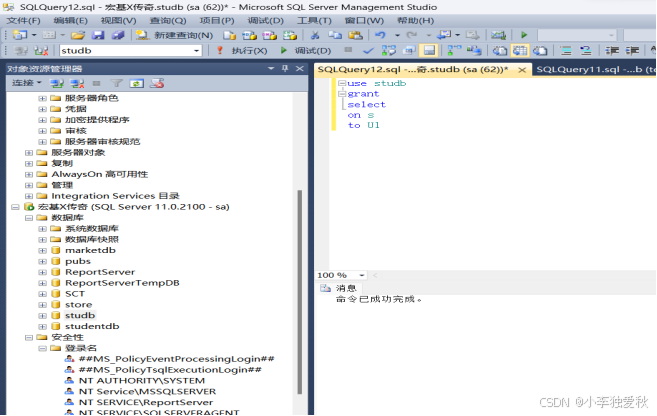Open the 视图(V) menu
The height and width of the screenshot is (416, 657).
[x=118, y=21]
